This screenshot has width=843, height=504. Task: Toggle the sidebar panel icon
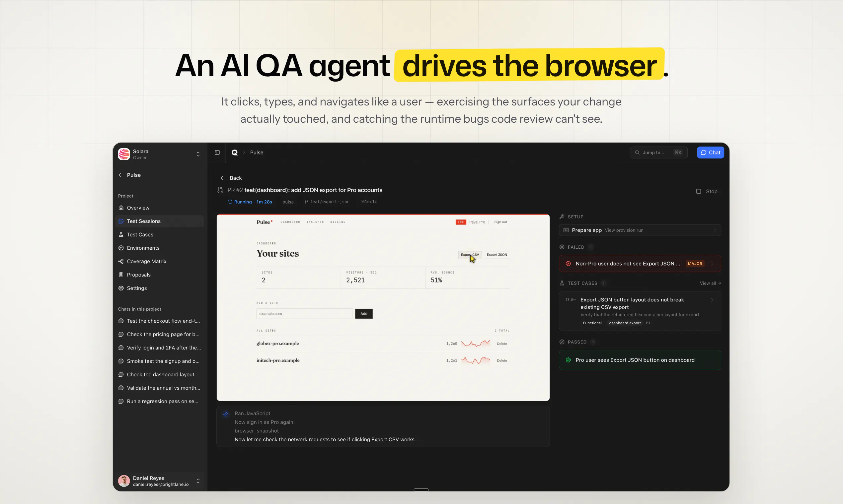(217, 153)
